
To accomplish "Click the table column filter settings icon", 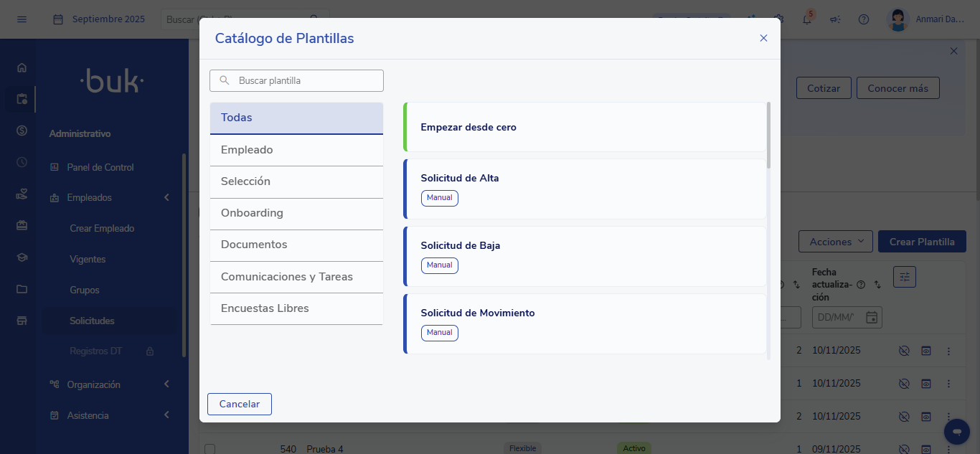I will 904,277.
